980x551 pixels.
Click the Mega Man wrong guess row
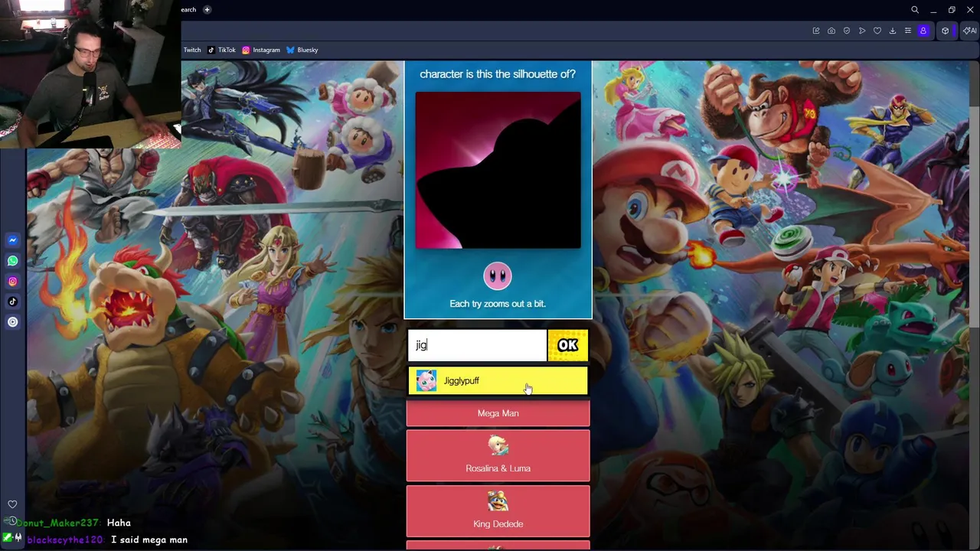click(x=498, y=413)
